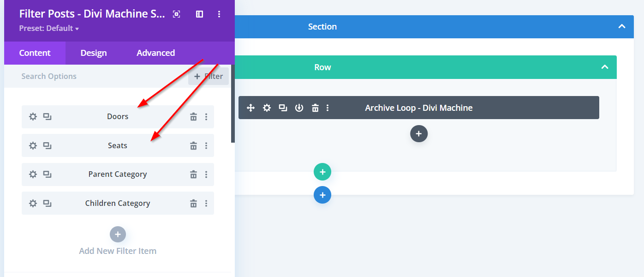Open settings gear for Doors filter item
644x277 pixels.
click(33, 117)
